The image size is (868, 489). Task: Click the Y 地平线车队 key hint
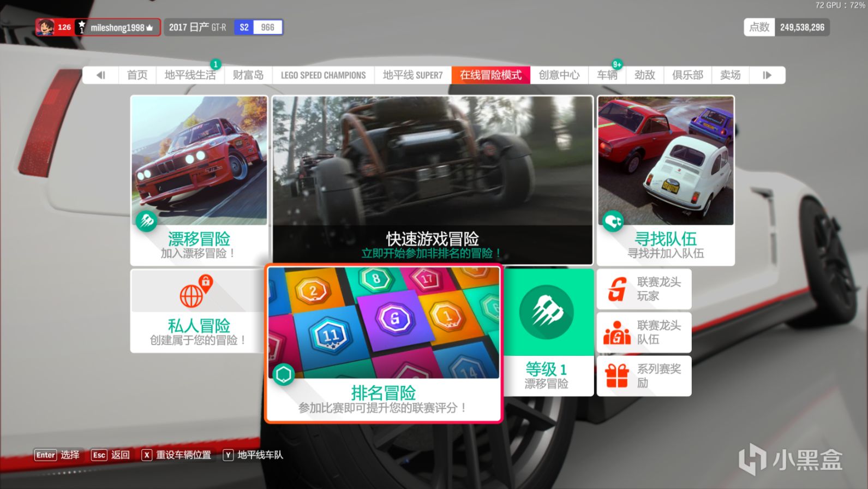[253, 455]
